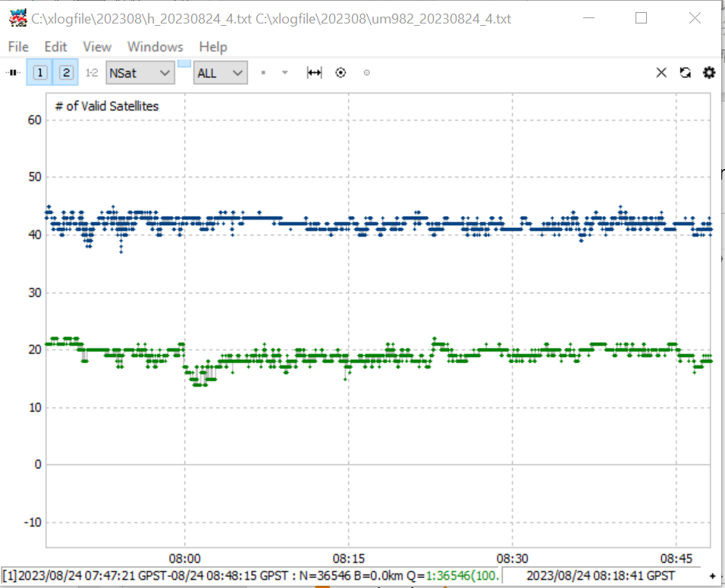The width and height of the screenshot is (725, 588).
Task: Click the "08:15" time axis label
Action: [x=349, y=558]
